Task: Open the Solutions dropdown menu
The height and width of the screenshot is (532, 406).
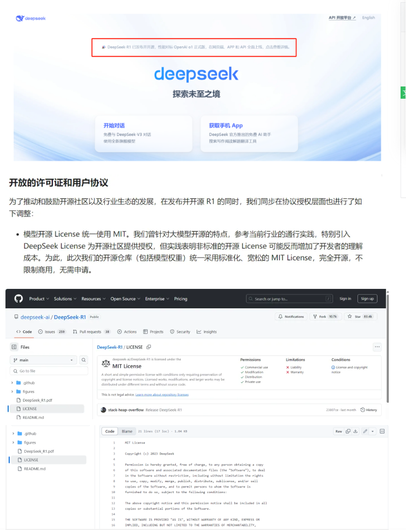Action: coord(65,299)
